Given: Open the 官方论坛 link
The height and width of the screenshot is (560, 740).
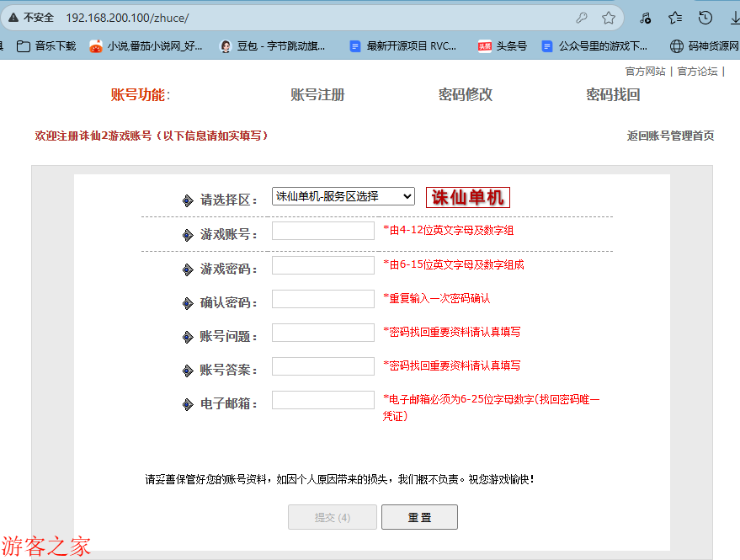Looking at the screenshot, I should tap(697, 72).
